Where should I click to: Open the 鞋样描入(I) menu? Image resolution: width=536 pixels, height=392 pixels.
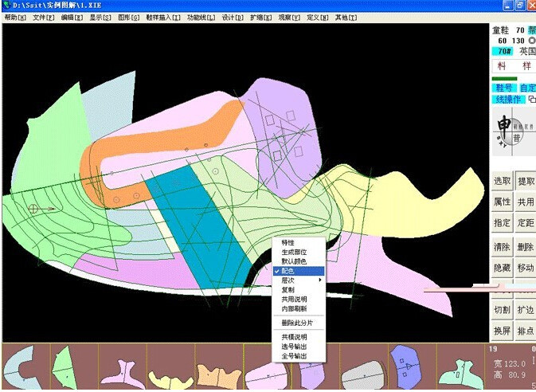[x=163, y=18]
